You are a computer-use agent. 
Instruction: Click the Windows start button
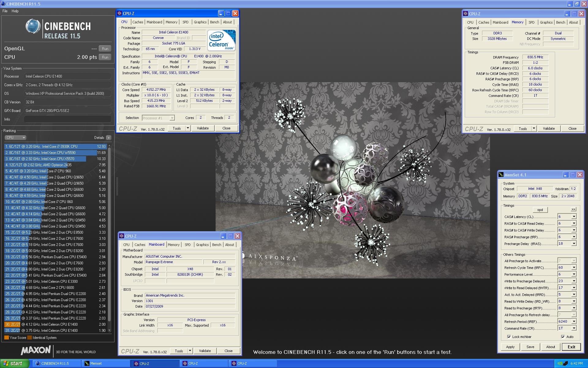coord(14,363)
